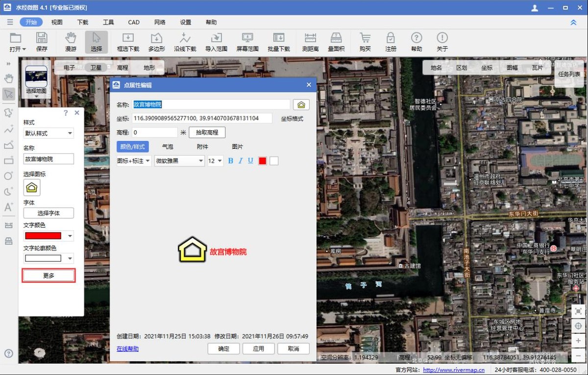This screenshot has width=588, height=375.
Task: Click the 保存 save icon
Action: [42, 38]
